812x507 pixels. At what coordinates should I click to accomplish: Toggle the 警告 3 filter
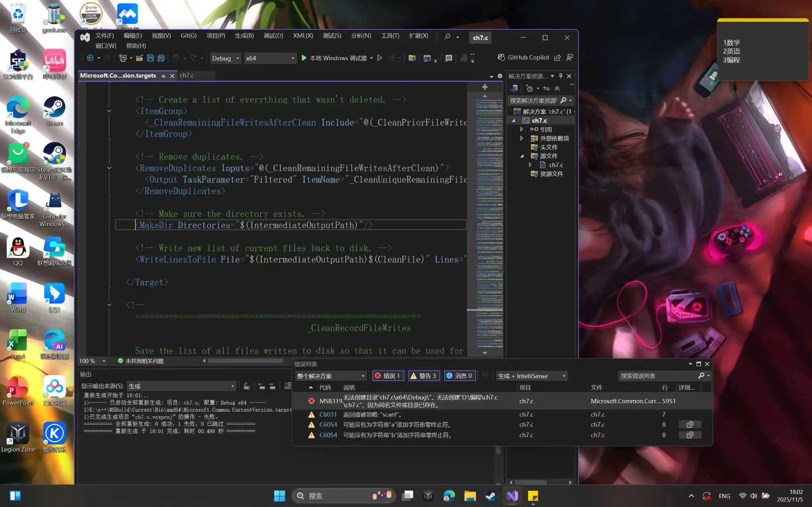pos(424,376)
